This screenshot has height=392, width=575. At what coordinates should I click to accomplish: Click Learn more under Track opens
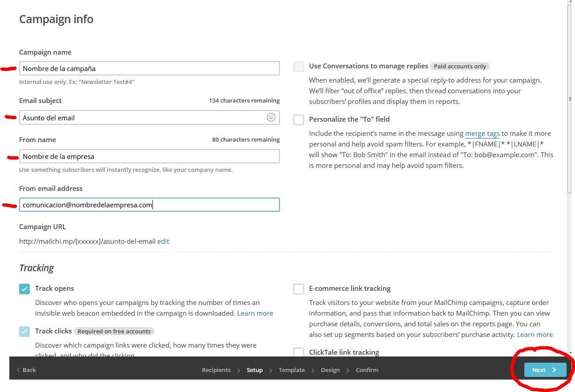[x=255, y=313]
